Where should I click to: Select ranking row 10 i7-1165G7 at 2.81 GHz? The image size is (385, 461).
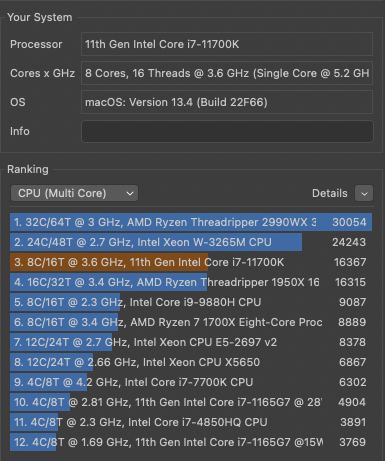[191, 402]
